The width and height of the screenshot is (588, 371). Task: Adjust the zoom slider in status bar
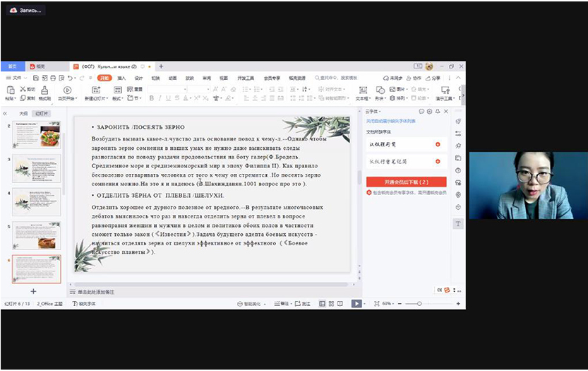click(x=419, y=303)
